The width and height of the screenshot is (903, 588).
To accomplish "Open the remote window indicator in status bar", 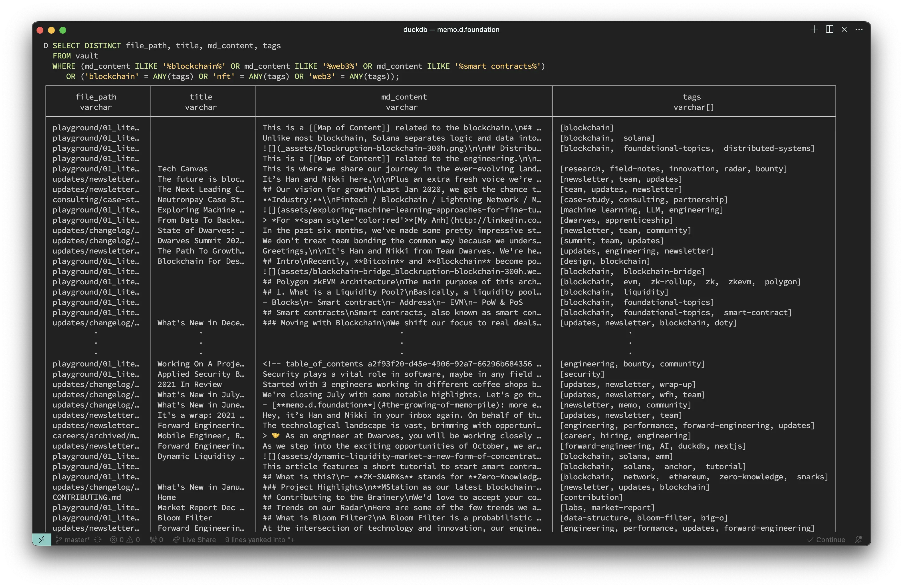I will [42, 540].
